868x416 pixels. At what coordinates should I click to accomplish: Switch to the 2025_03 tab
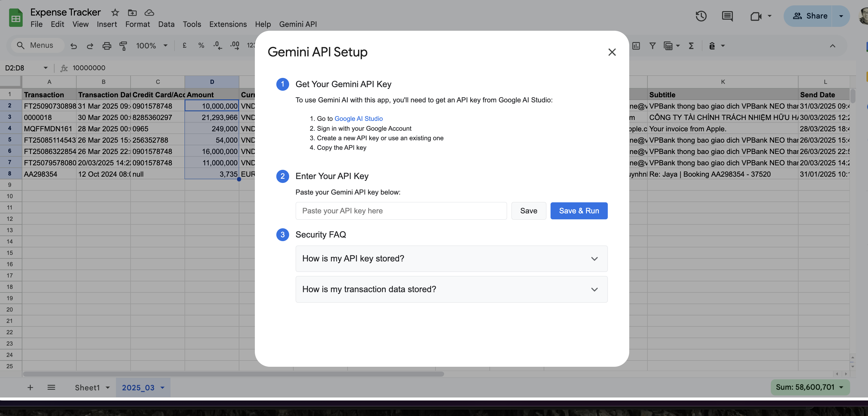click(x=138, y=388)
